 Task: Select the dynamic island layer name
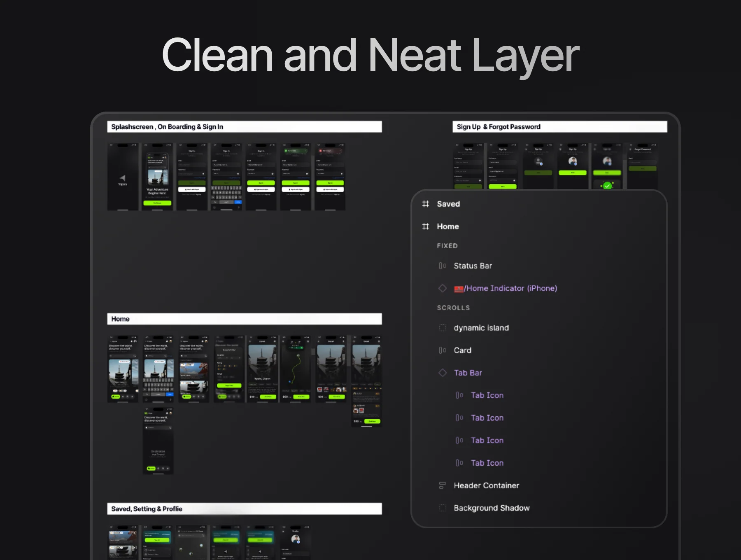tap(481, 328)
